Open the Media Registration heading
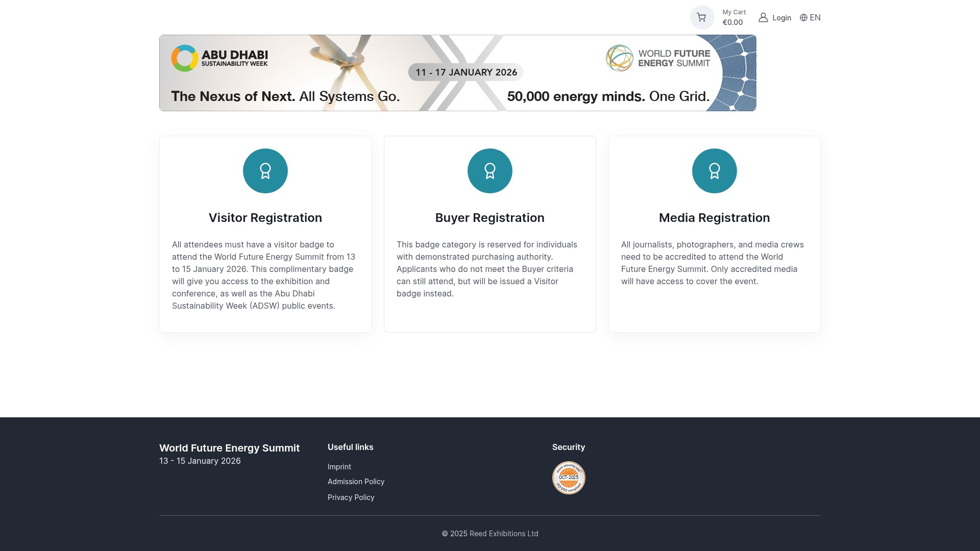This screenshot has width=980, height=551. [x=715, y=218]
